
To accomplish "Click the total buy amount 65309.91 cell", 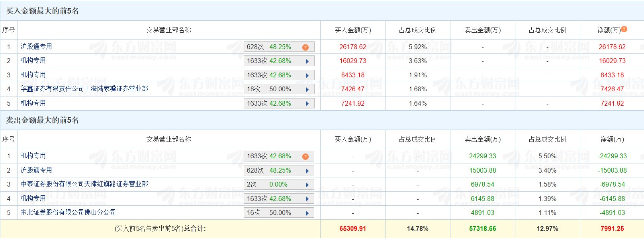I will click(352, 229).
